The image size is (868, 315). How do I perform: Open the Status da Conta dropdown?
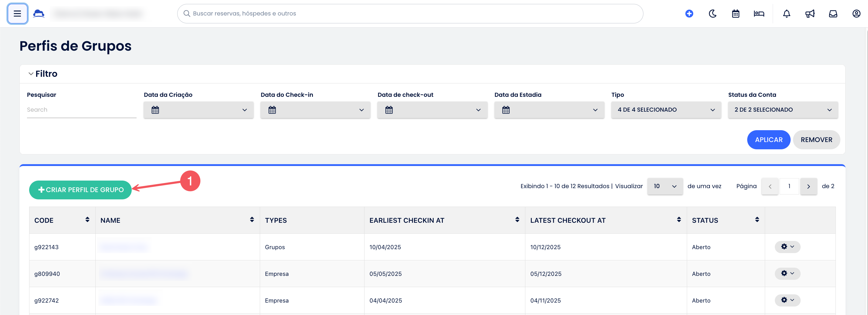pos(783,110)
